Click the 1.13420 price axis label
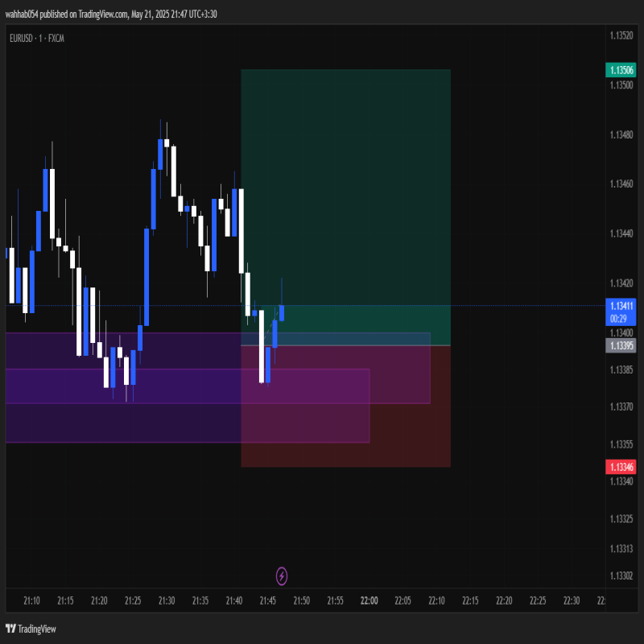 (621, 283)
